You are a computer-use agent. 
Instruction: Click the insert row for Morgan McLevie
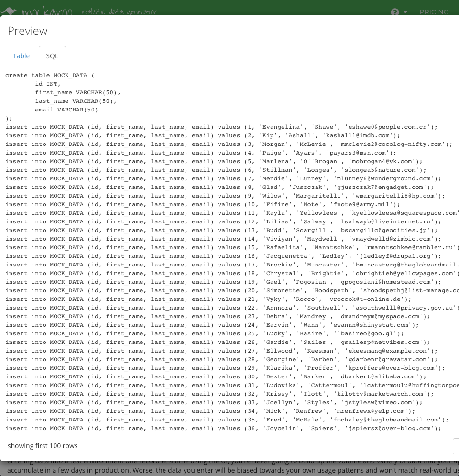tap(229, 144)
